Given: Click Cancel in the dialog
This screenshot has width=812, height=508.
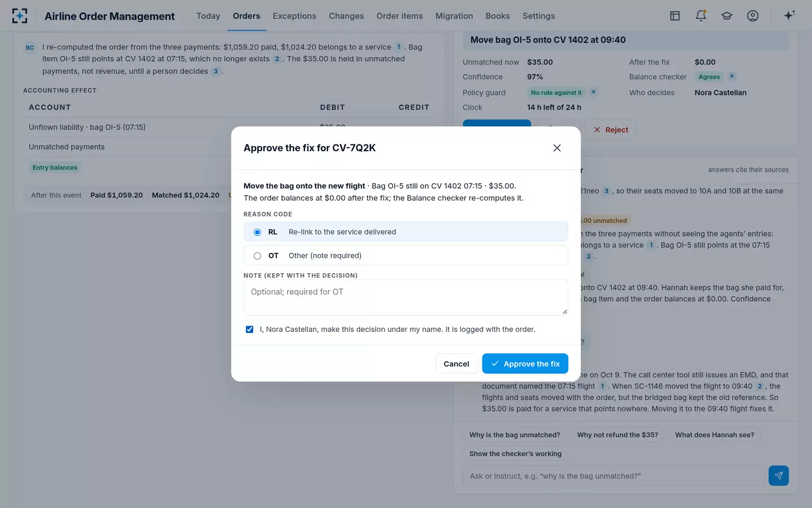Looking at the screenshot, I should [456, 364].
